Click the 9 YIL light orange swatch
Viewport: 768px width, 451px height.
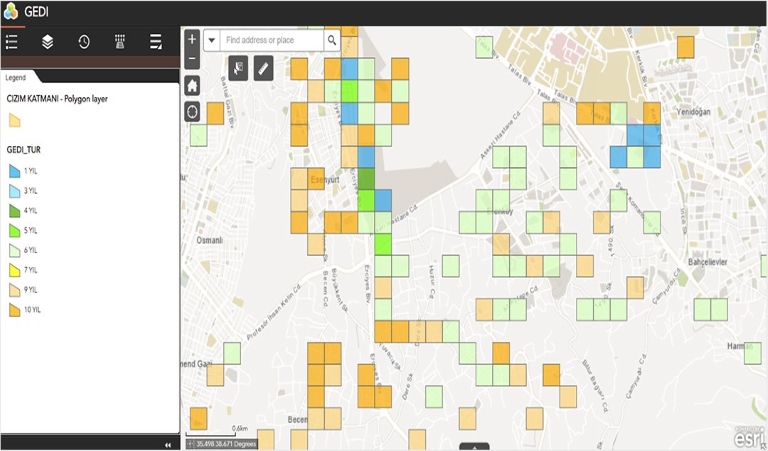(x=15, y=289)
